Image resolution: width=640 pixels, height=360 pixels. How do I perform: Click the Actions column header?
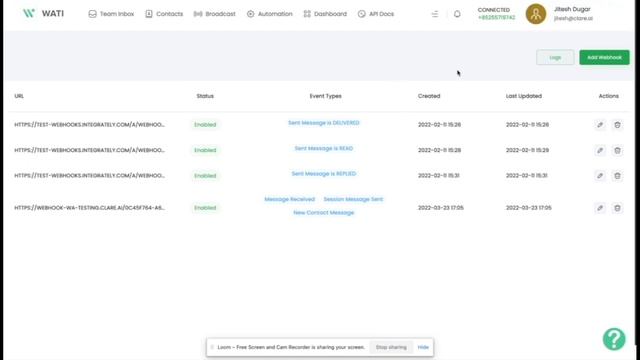coord(609,96)
